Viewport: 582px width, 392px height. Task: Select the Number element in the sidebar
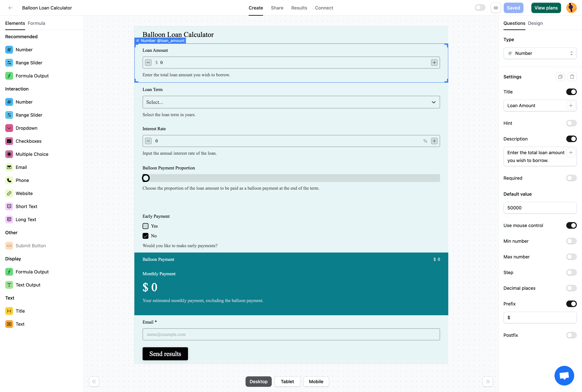pyautogui.click(x=24, y=49)
